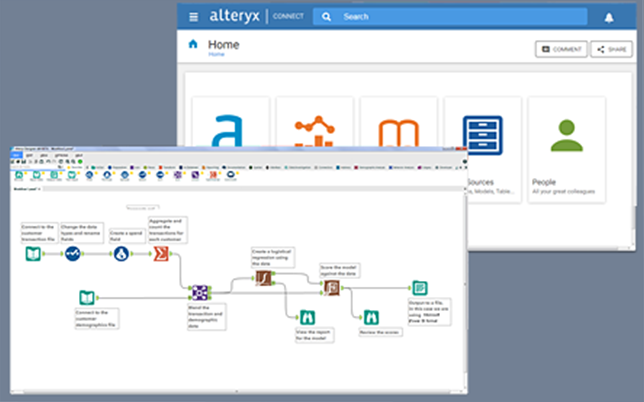Image resolution: width=644 pixels, height=402 pixels.
Task: Open the blue Alteryx 'a' card
Action: click(x=230, y=123)
